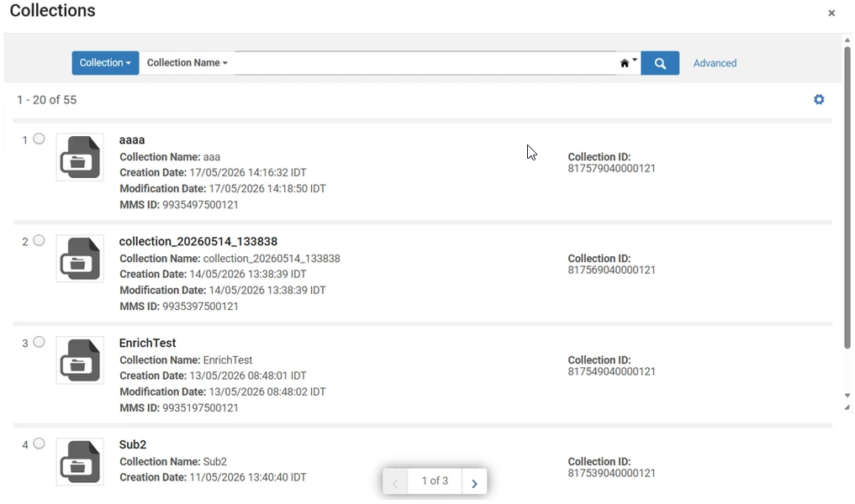
Task: Expand the Collection Name field dropdown
Action: (187, 63)
